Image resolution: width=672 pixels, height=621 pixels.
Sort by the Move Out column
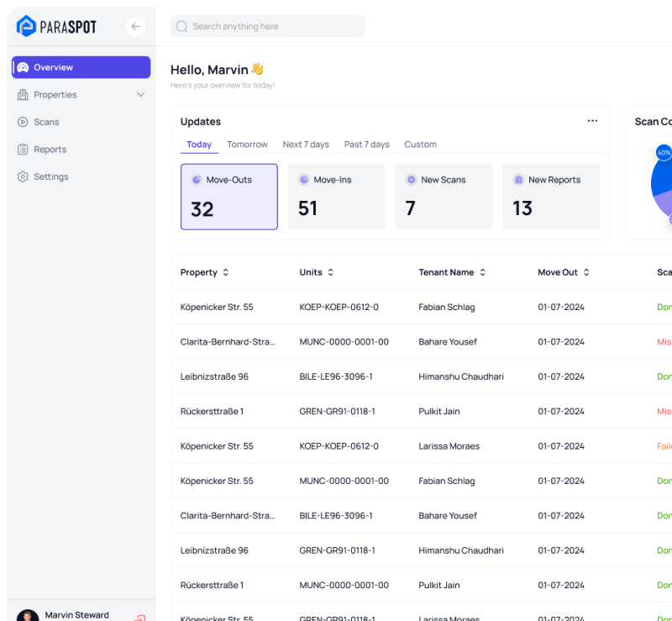[x=586, y=272]
